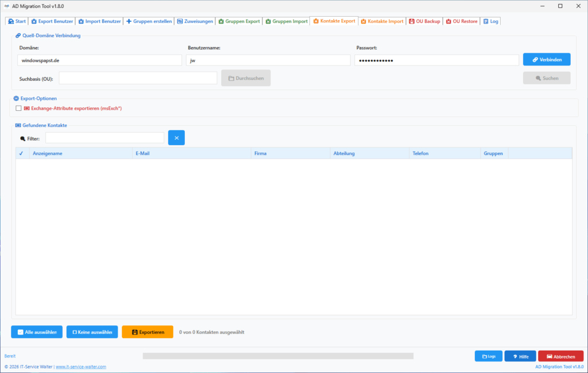The image size is (588, 373).
Task: Click the Quell-Domäne Verbindung link icon
Action: point(18,36)
